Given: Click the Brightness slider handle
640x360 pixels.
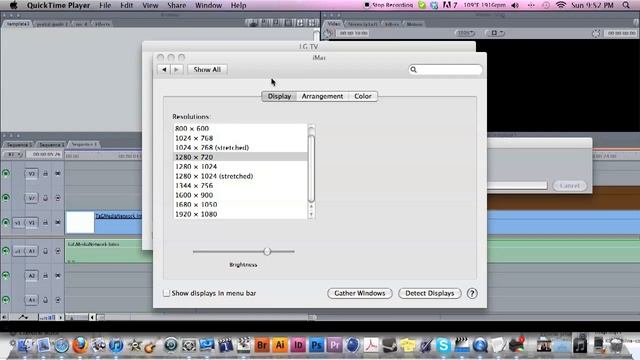Looking at the screenshot, I should click(267, 251).
